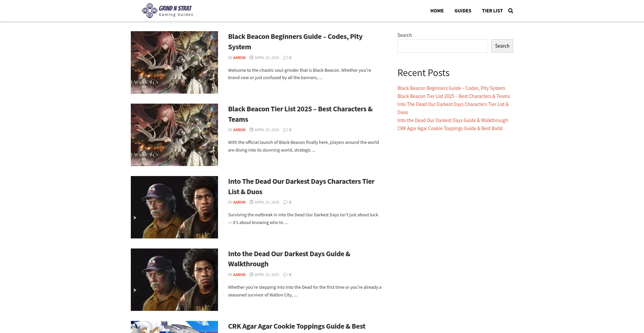
Task: Click clock date icon on Darkest Days Walkthrough post
Action: pos(251,275)
